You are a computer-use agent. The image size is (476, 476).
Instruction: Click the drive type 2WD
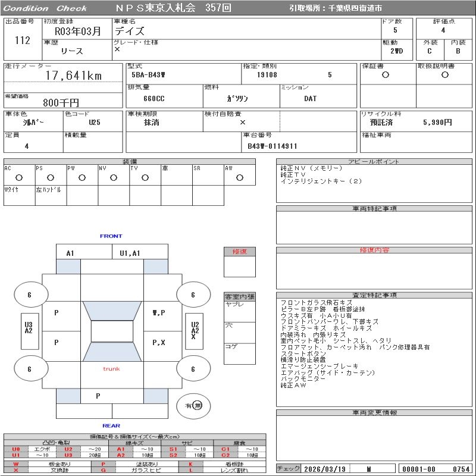pyautogui.click(x=397, y=51)
